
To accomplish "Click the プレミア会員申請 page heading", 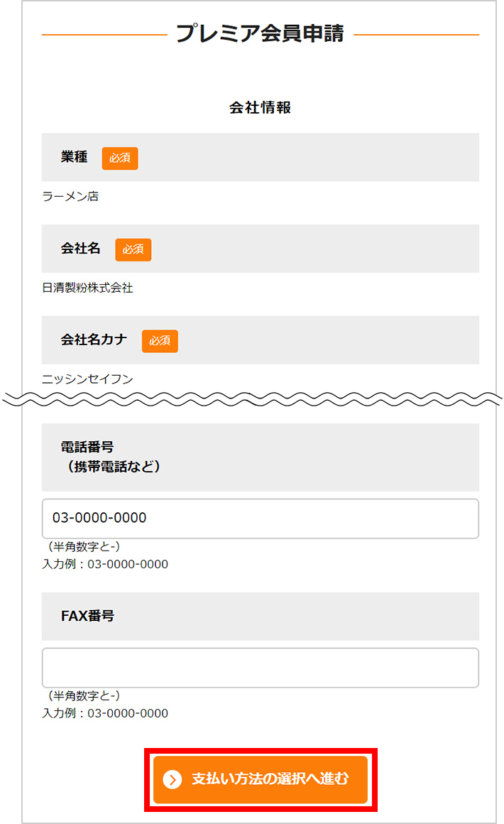I will pos(261,33).
